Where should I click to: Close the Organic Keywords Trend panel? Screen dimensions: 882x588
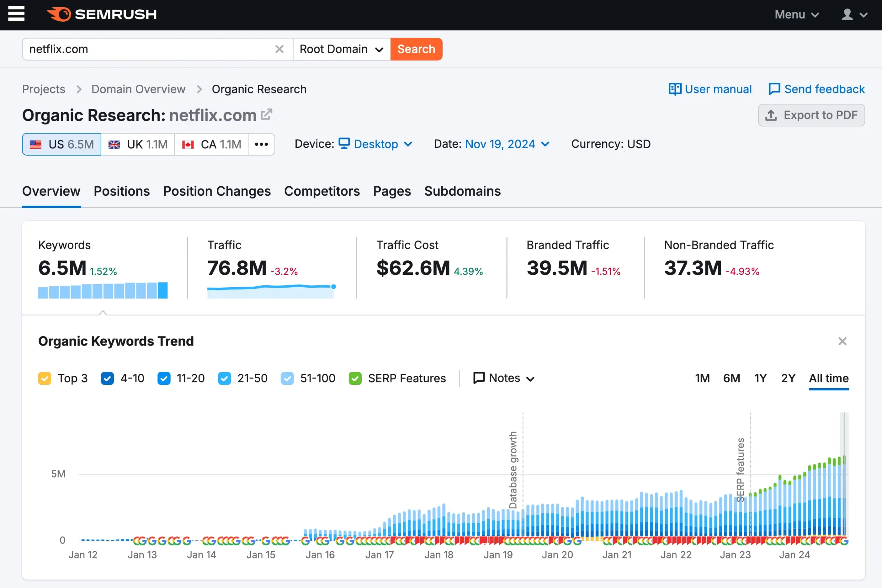click(842, 341)
